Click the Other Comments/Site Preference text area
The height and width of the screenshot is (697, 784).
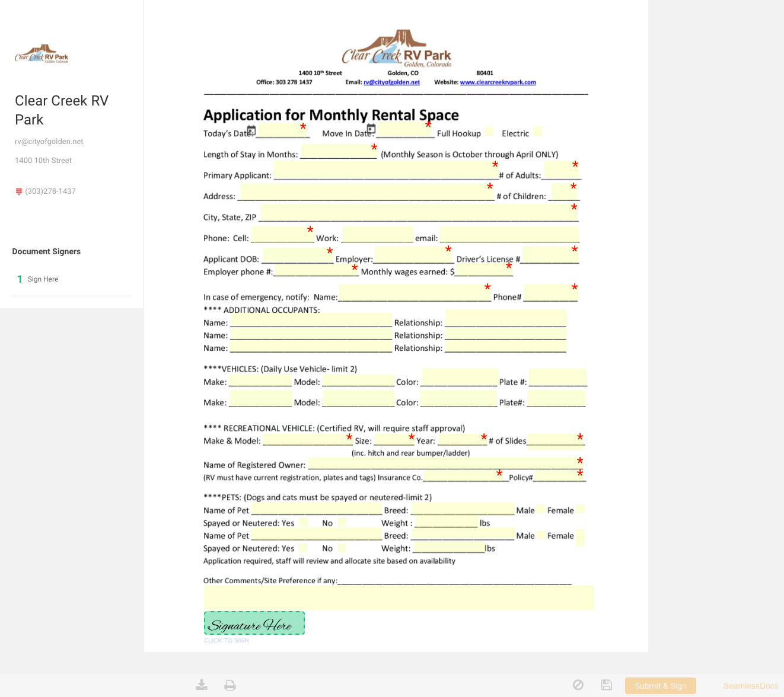tap(399, 597)
